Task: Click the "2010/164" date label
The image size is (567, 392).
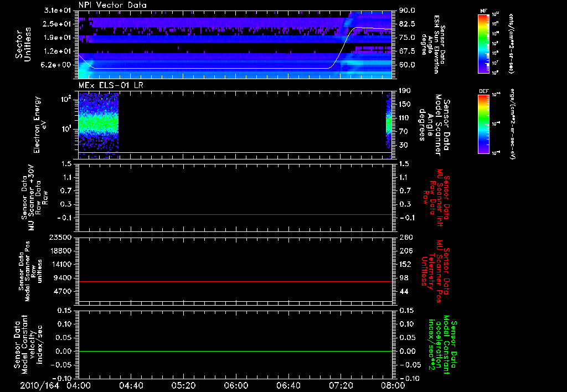Action: coord(39,385)
